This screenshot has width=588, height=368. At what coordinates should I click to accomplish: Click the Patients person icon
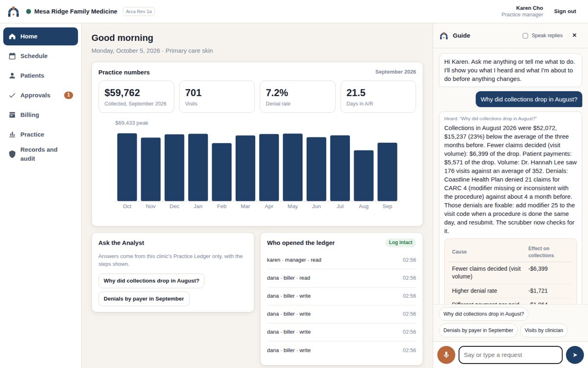[x=12, y=76]
